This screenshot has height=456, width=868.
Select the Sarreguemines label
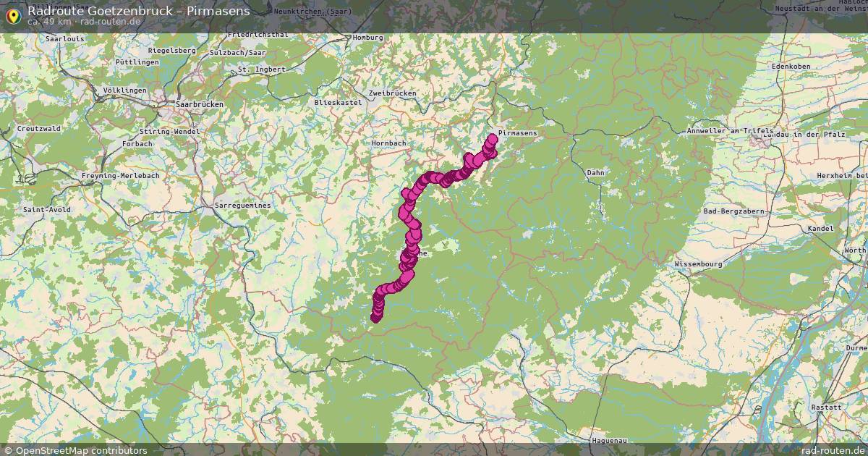243,206
